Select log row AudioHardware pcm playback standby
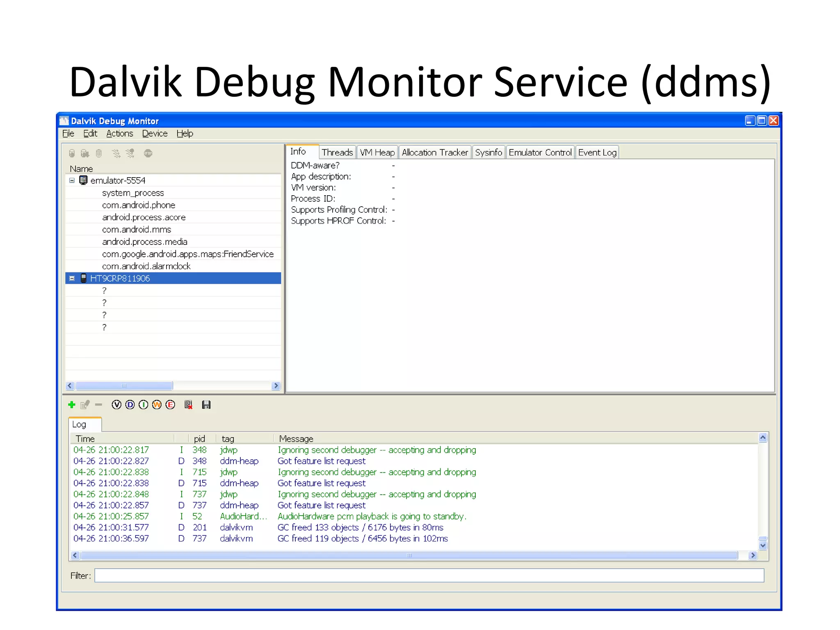This screenshot has height=630, width=840. [414, 516]
